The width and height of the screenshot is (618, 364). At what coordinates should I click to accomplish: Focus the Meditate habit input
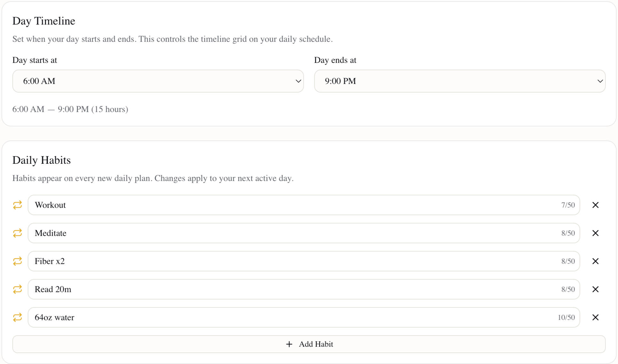tap(288, 233)
